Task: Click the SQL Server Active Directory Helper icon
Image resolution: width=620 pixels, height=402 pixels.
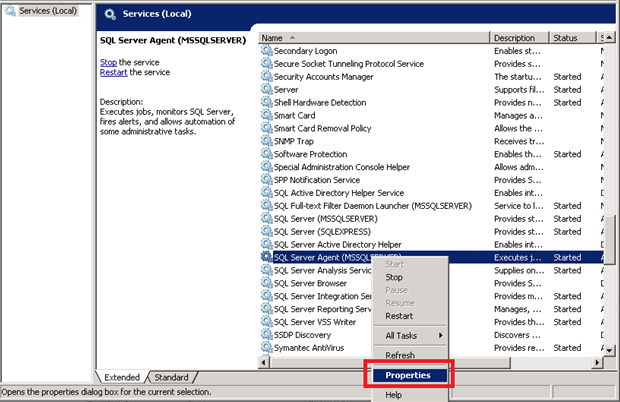Action: [x=267, y=244]
